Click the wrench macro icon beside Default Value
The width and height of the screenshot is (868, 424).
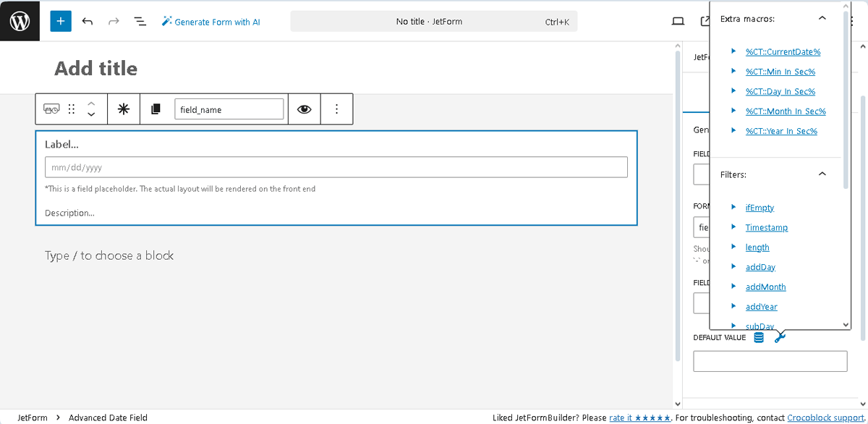pos(779,337)
